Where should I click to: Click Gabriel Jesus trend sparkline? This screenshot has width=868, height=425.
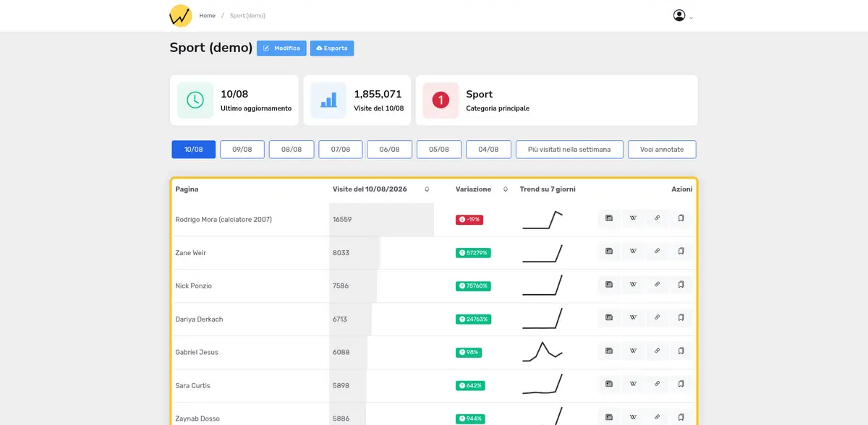point(542,351)
